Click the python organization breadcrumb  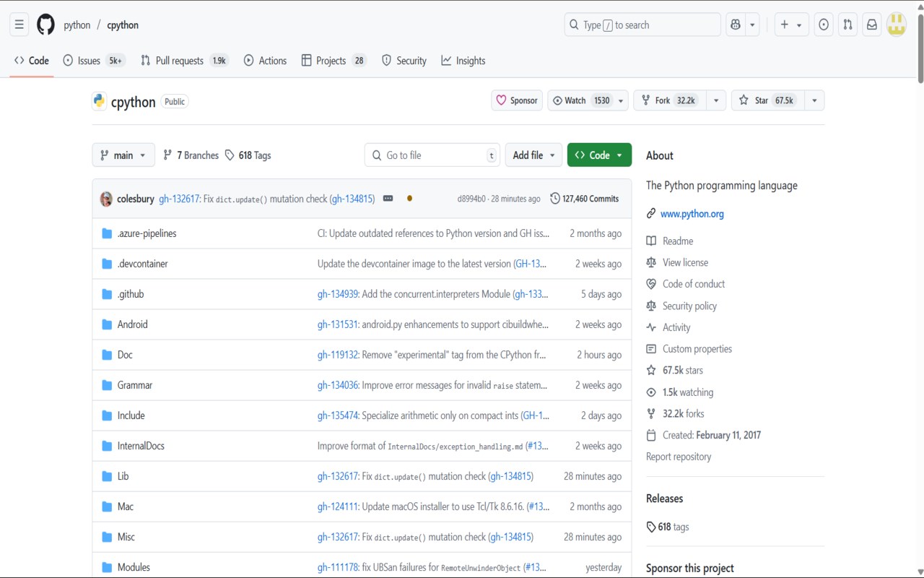point(77,25)
